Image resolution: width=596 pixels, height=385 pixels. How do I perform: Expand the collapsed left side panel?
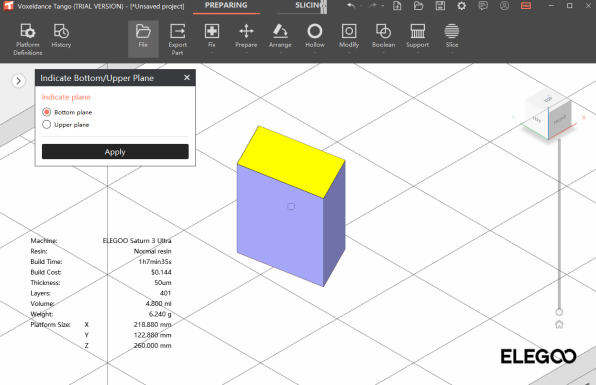point(18,81)
